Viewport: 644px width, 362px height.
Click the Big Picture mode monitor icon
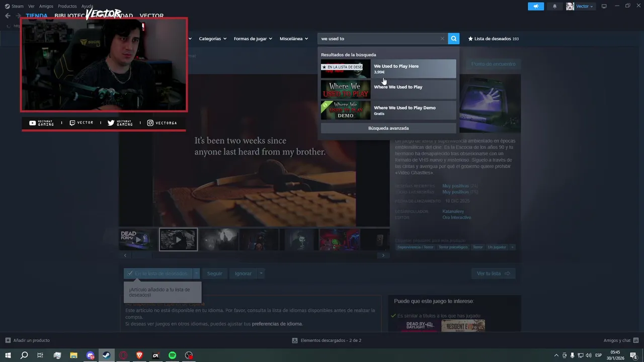coord(604,6)
